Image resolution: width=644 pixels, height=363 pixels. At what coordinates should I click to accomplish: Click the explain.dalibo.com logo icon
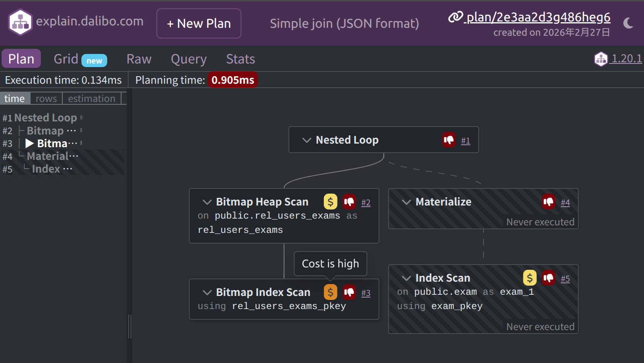coord(20,23)
